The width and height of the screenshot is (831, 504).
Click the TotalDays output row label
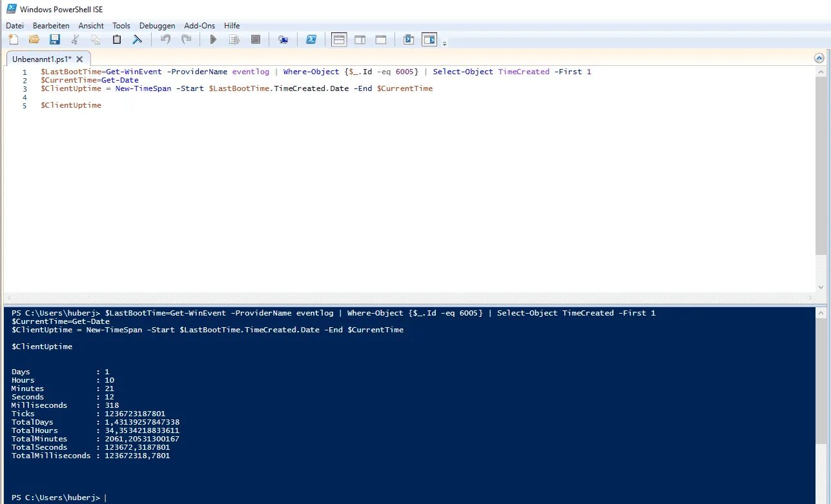tap(32, 422)
